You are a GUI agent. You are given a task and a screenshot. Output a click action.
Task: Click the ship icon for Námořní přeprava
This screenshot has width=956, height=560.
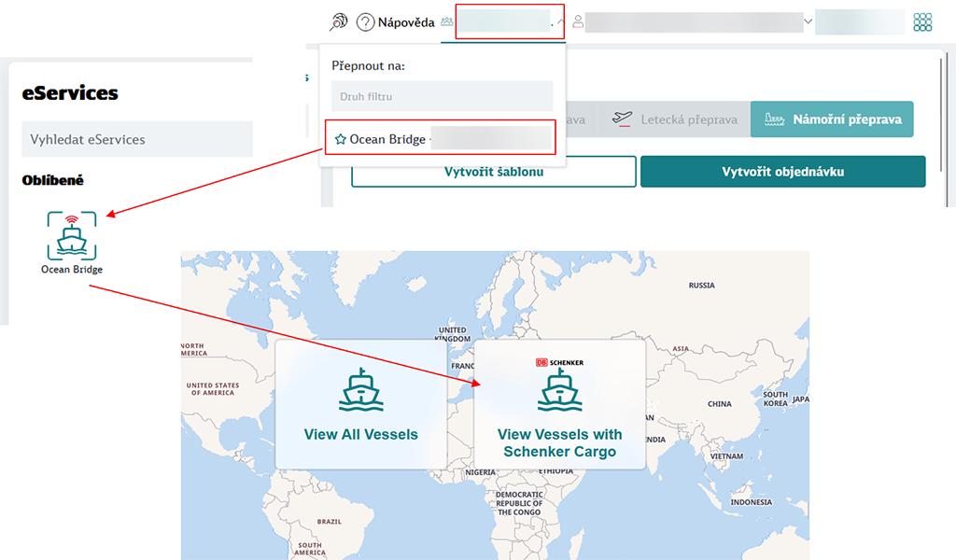(774, 119)
